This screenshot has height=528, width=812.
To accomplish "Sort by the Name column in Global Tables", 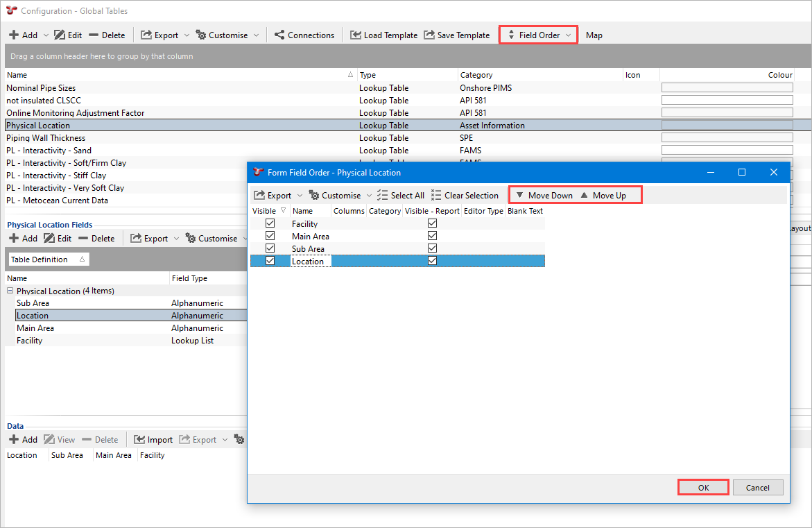I will [180, 75].
